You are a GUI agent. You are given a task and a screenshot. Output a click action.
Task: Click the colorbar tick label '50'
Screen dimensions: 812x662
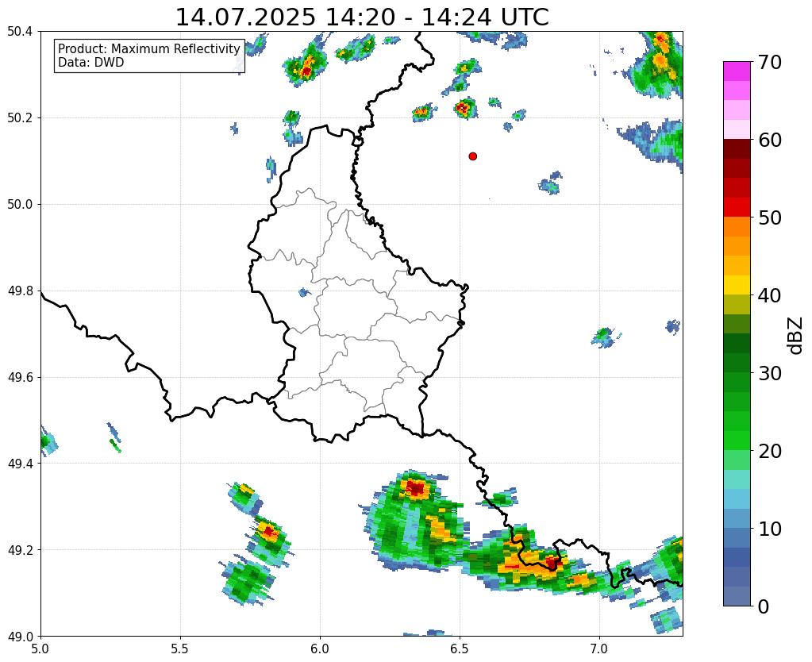coord(770,217)
